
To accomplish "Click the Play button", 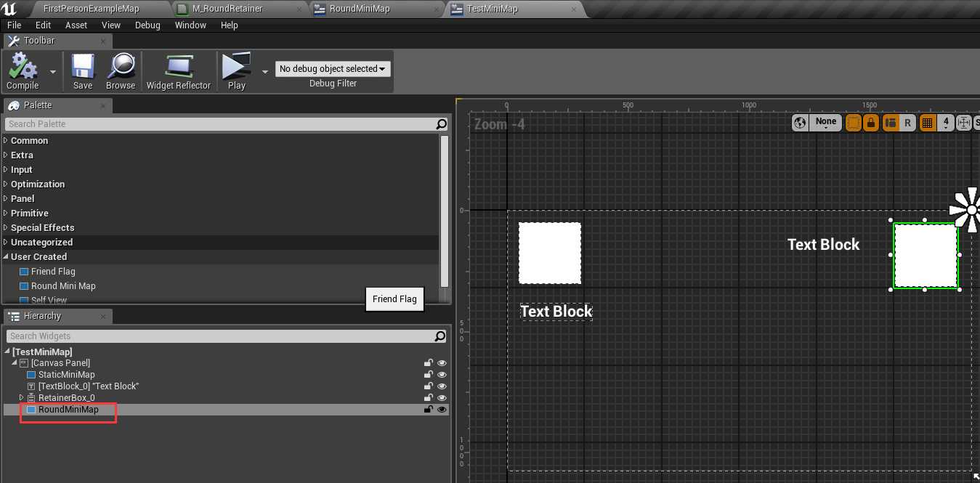I will coord(236,72).
